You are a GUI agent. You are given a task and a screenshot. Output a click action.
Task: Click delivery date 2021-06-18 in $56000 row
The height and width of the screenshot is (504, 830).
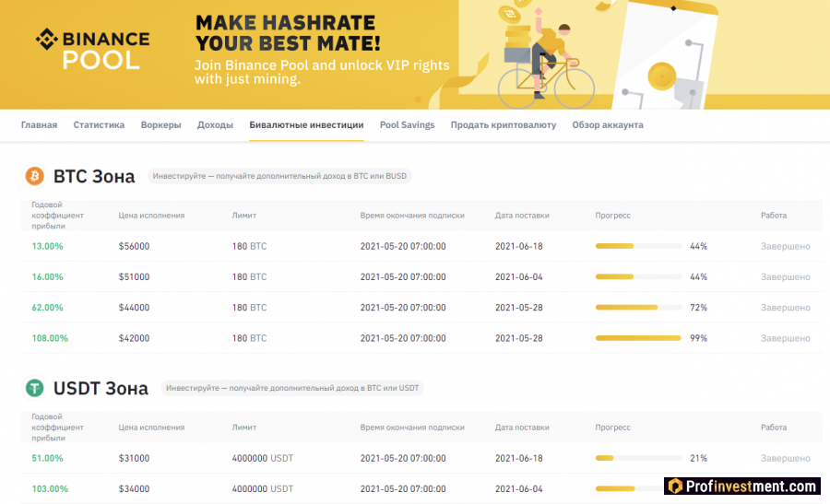[518, 246]
